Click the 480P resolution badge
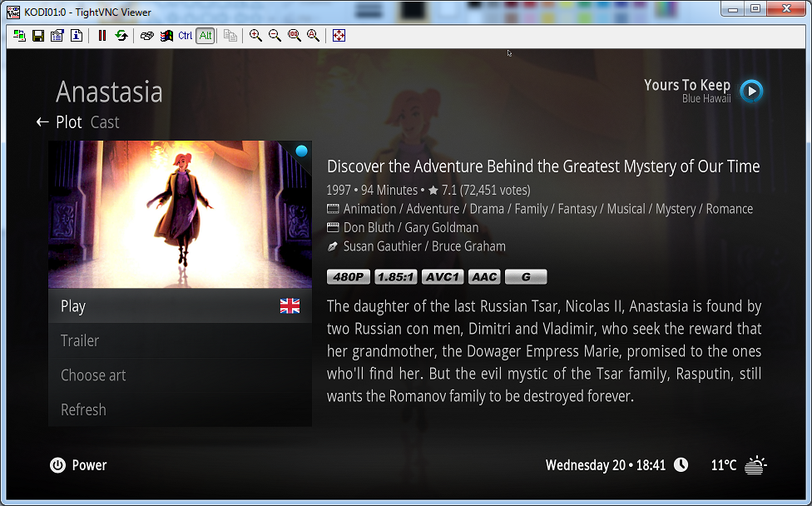The image size is (812, 506). pos(348,277)
